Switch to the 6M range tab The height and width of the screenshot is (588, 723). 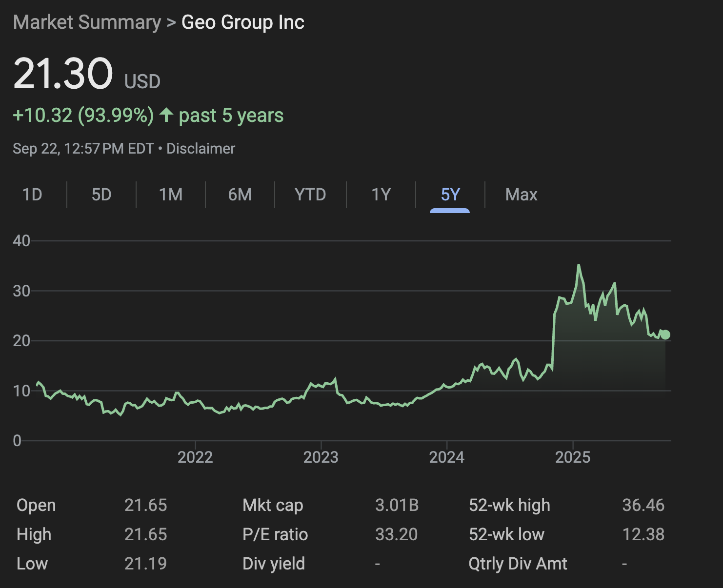240,195
